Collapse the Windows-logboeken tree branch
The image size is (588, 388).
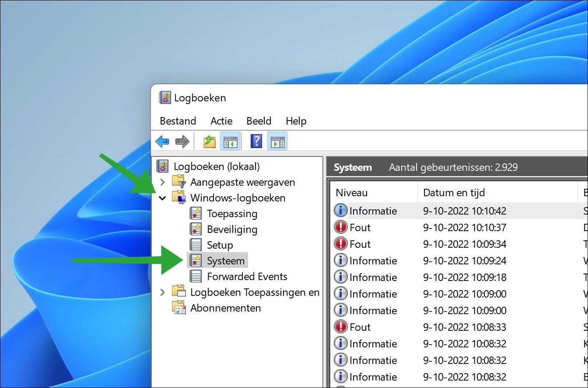click(163, 197)
